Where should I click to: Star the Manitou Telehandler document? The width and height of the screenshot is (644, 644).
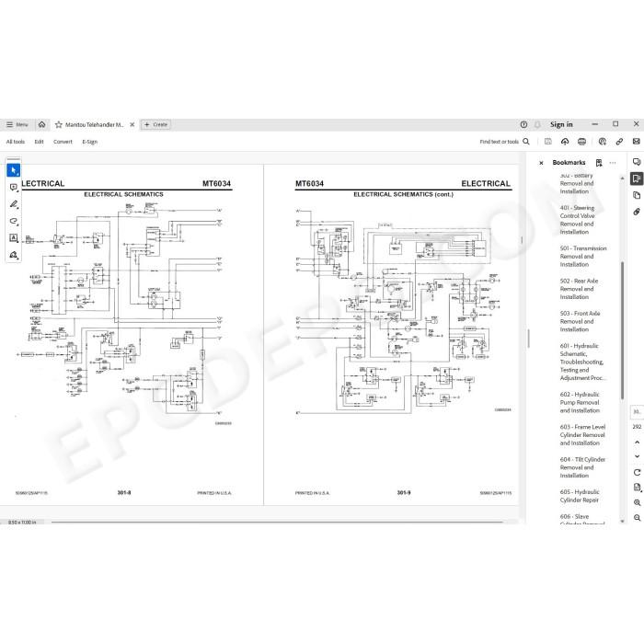tap(59, 124)
